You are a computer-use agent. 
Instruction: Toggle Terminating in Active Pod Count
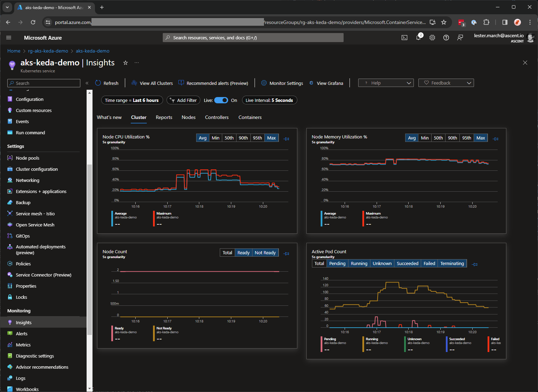452,263
